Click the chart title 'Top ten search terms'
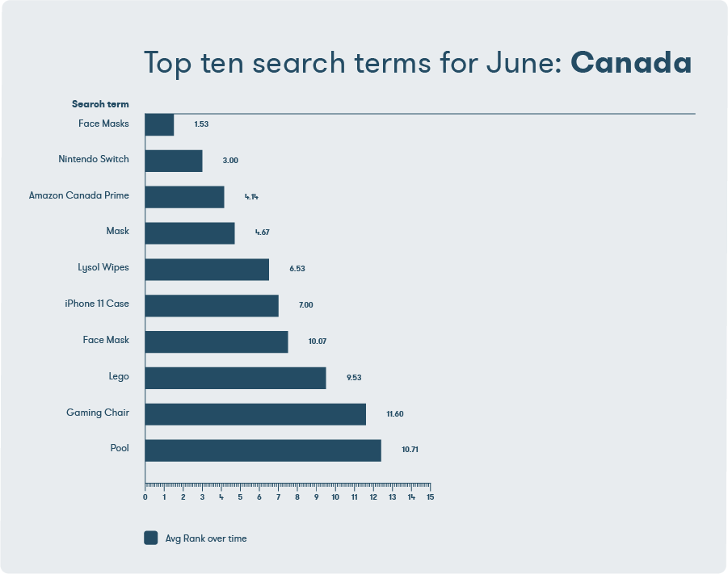The width and height of the screenshot is (728, 574). pyautogui.click(x=288, y=63)
